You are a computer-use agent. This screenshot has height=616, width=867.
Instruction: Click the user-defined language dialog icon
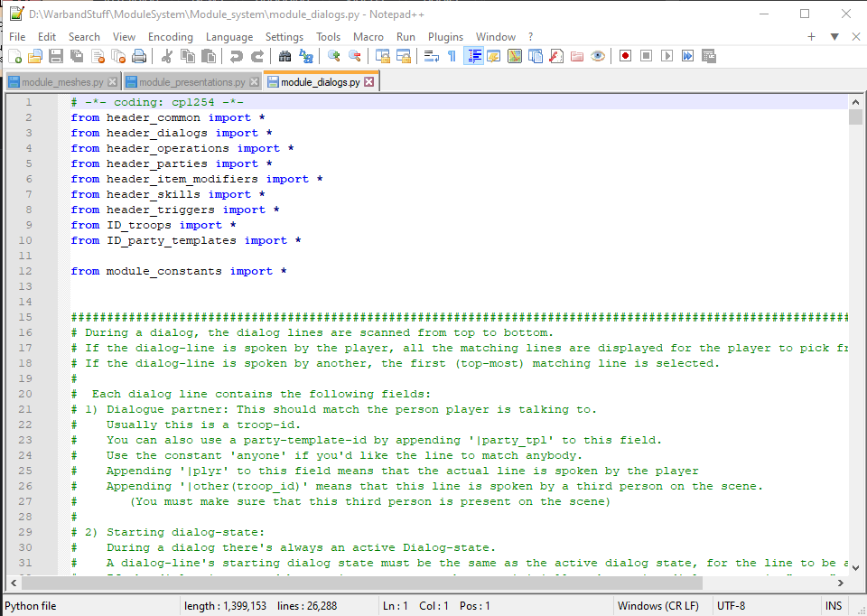coord(494,56)
